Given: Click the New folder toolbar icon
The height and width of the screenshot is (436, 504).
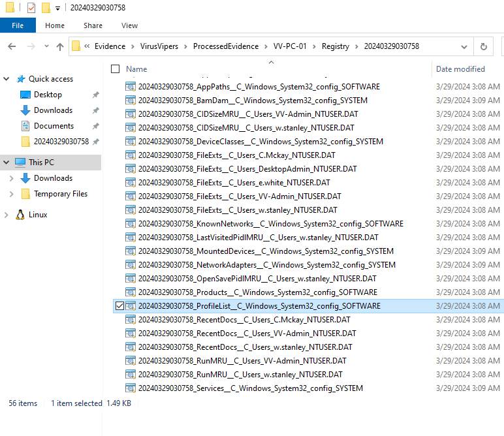Looking at the screenshot, I should (x=46, y=7).
